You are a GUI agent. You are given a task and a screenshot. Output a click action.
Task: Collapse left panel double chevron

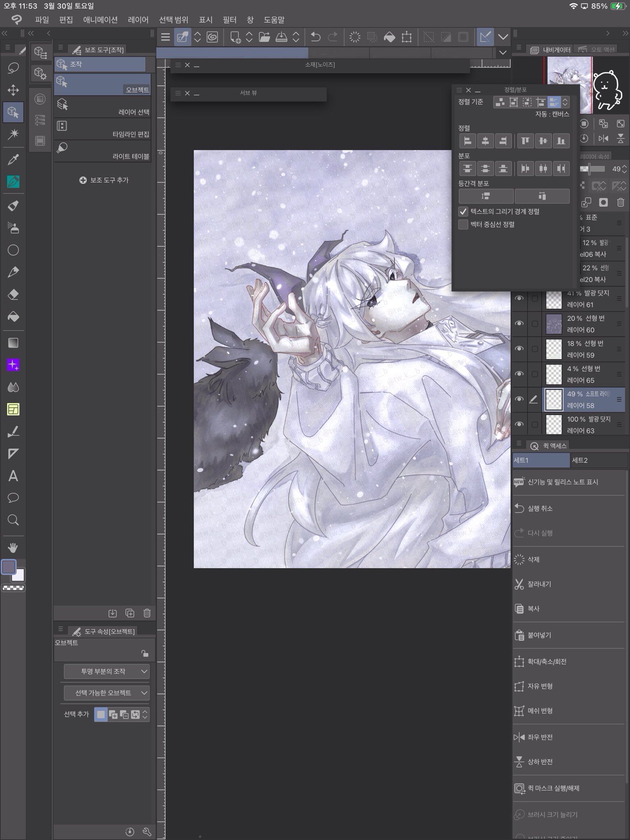5,33
